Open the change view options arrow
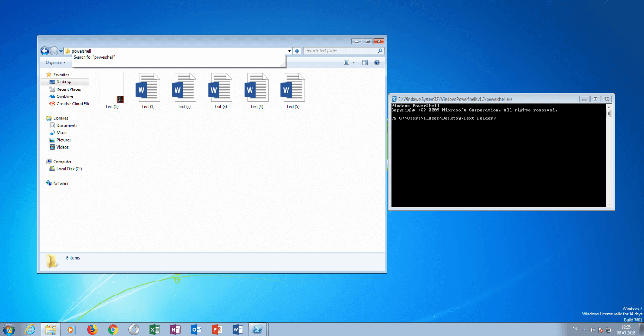Image resolution: width=644 pixels, height=336 pixels. 353,62
